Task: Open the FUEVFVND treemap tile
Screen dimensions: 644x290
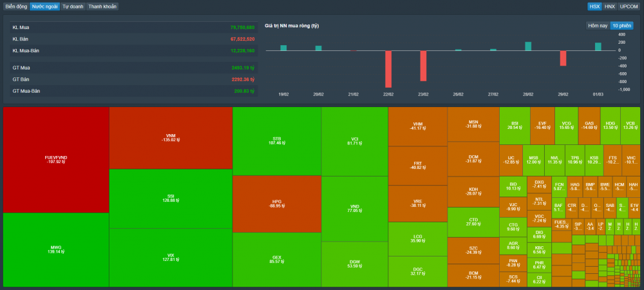Action: [x=56, y=160]
